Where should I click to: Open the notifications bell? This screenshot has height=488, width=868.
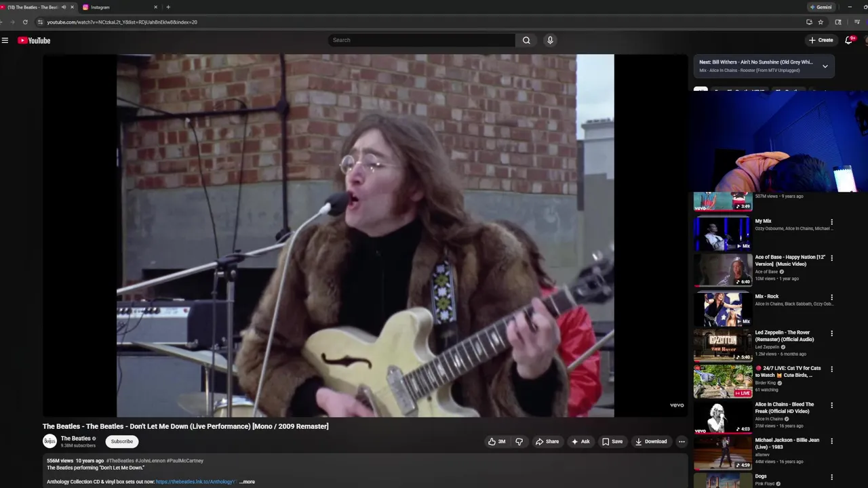tap(848, 40)
